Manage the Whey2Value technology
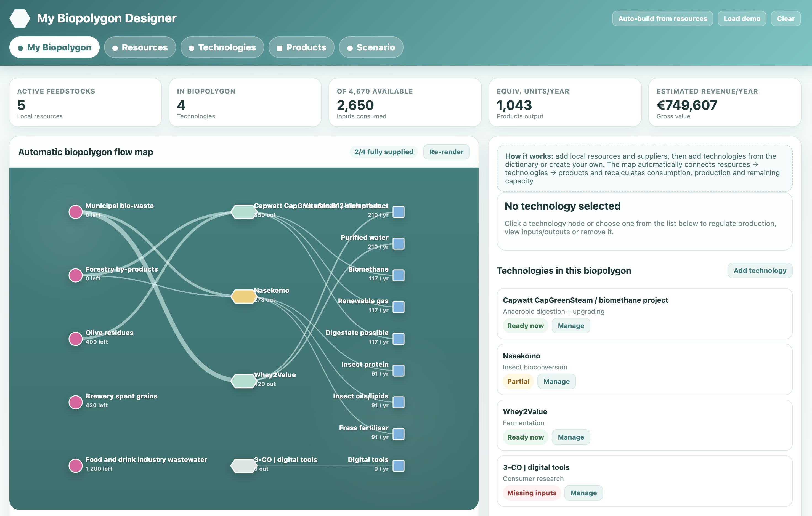The height and width of the screenshot is (516, 812). tap(570, 437)
